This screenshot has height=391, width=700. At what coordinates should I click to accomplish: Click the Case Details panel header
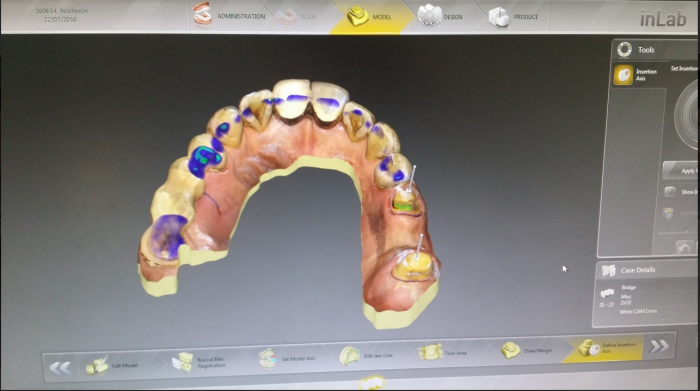click(647, 270)
